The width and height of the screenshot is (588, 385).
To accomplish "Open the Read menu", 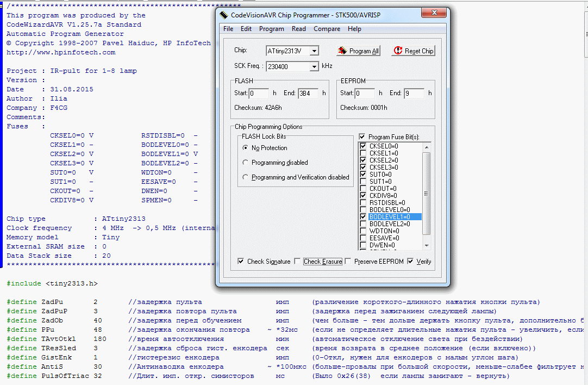I will [298, 29].
